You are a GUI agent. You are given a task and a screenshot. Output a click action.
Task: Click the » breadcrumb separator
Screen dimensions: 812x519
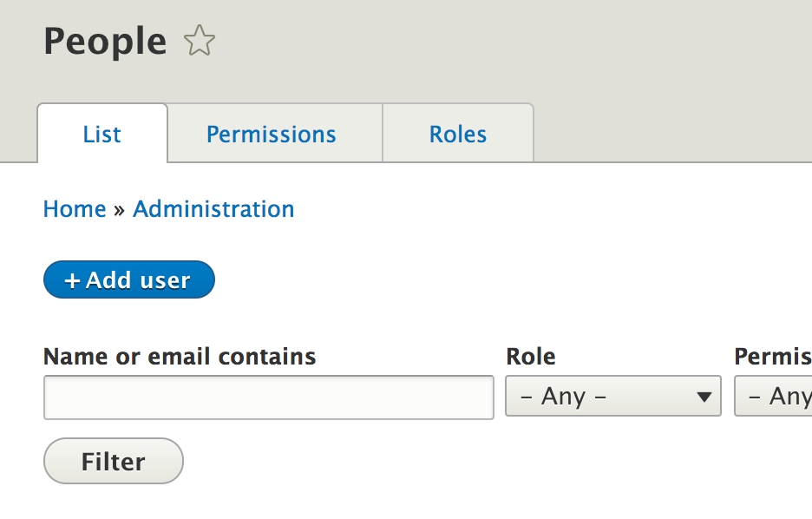point(120,209)
